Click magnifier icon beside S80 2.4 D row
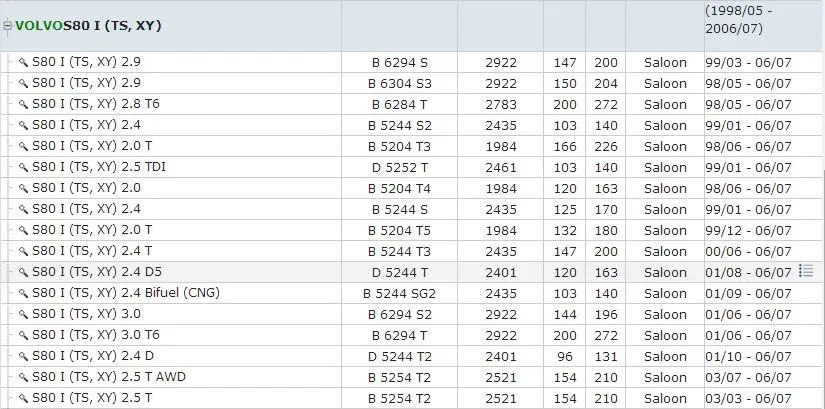This screenshot has width=825, height=409. point(23,357)
